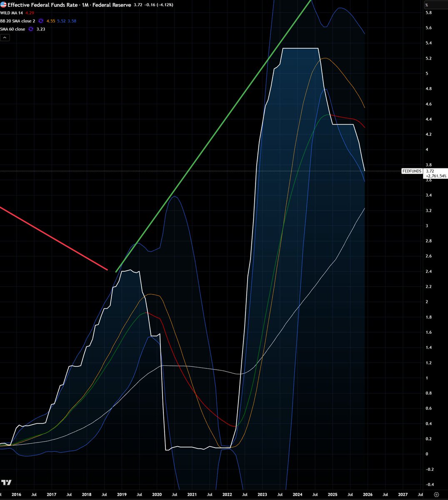Click the 1.2 price scale label

428,363
